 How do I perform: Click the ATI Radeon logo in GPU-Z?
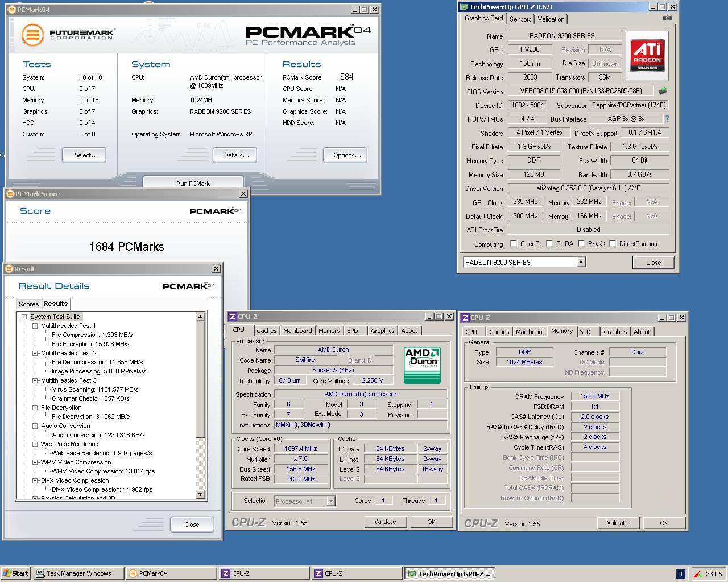tap(647, 55)
